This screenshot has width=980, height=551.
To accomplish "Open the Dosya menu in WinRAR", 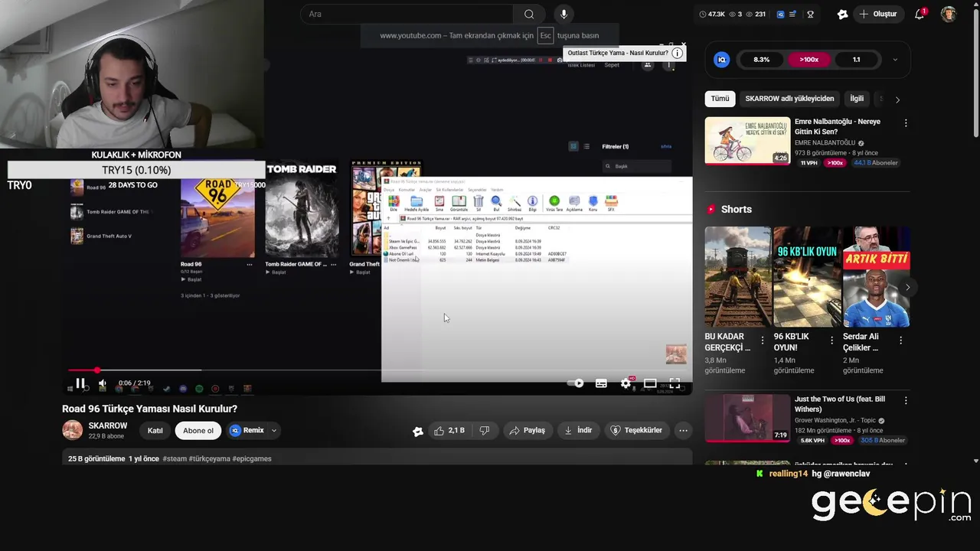I will 389,190.
